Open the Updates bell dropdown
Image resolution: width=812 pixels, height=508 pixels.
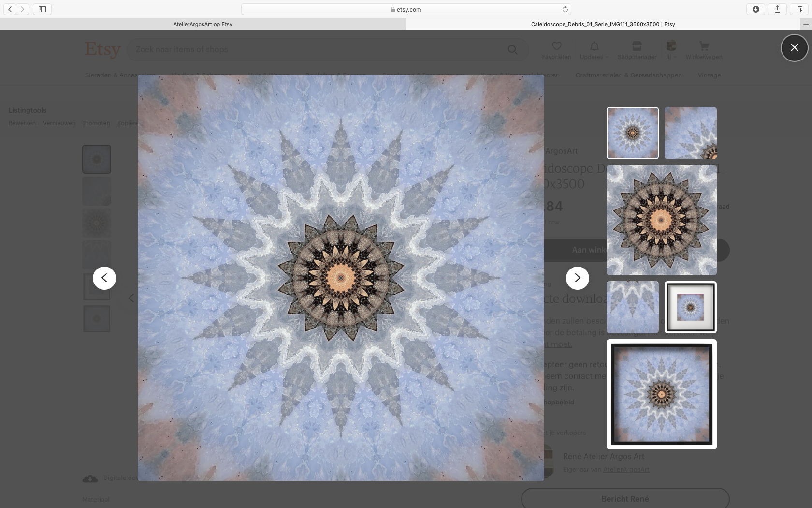coord(594,50)
